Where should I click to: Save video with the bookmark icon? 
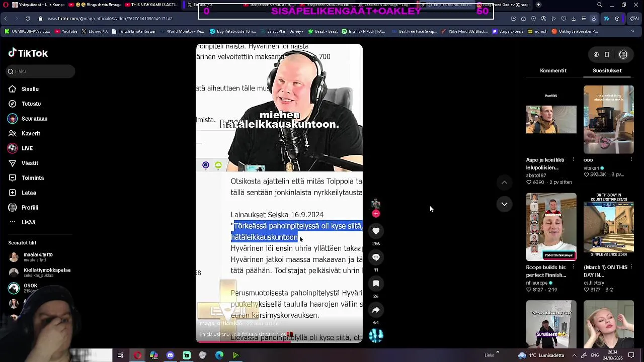click(x=376, y=284)
